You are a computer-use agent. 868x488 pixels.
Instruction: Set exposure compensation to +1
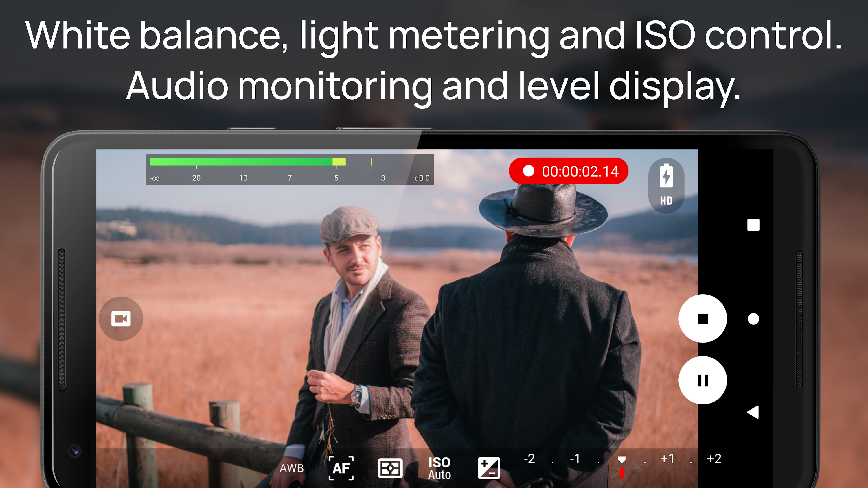(667, 459)
